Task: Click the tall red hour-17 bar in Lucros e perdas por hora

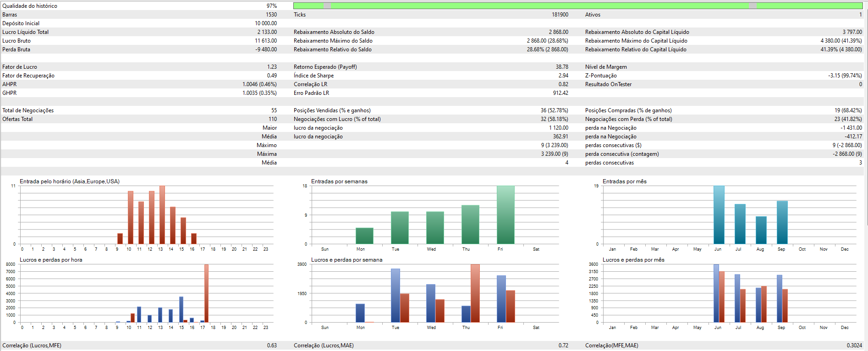Action: point(207,293)
